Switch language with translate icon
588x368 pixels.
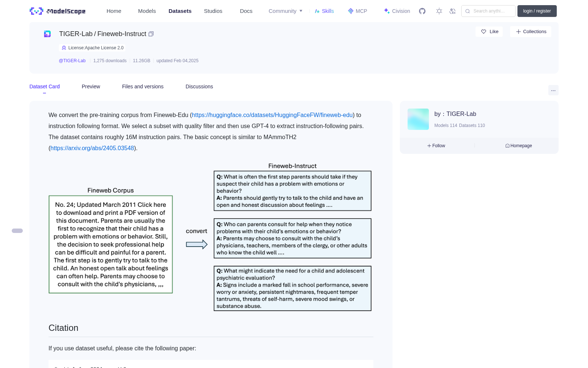click(452, 11)
